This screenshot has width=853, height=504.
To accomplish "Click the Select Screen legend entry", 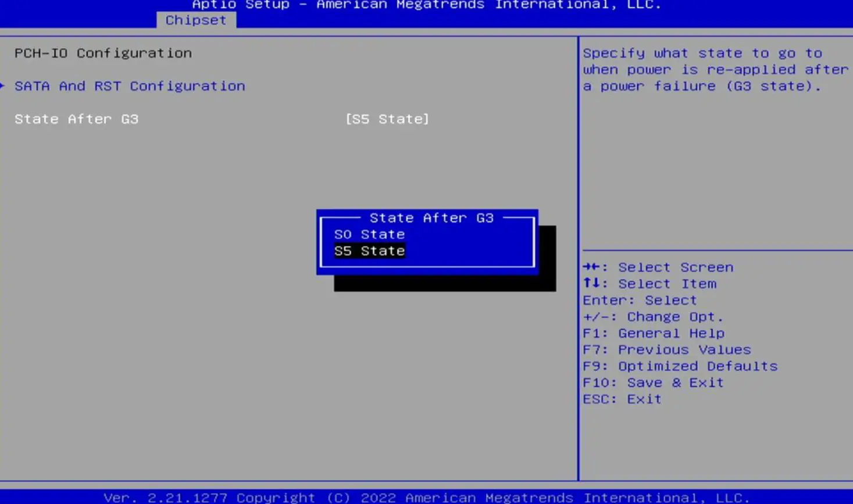I will click(x=658, y=267).
